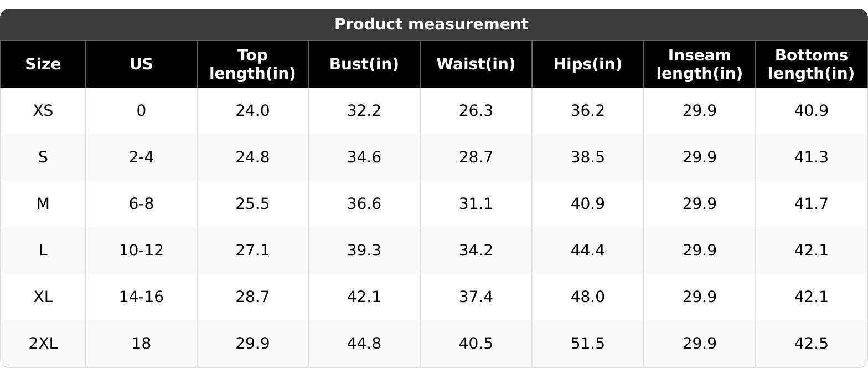
Task: Select the waist value 28.7
Action: [x=476, y=157]
